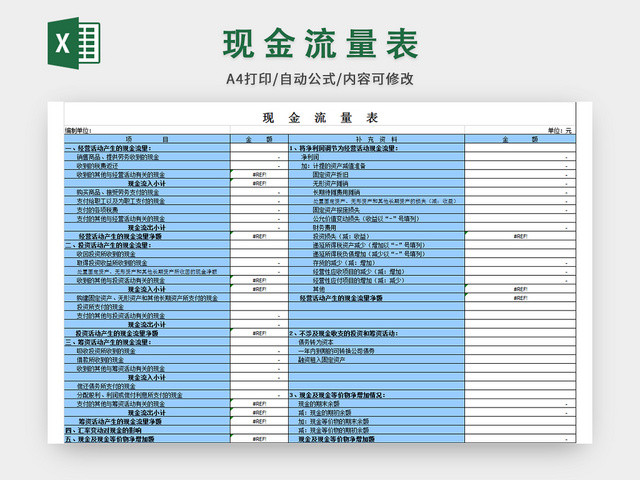The image size is (640, 480).
Task: Select cell 无形资产摊销
Action: click(x=376, y=183)
